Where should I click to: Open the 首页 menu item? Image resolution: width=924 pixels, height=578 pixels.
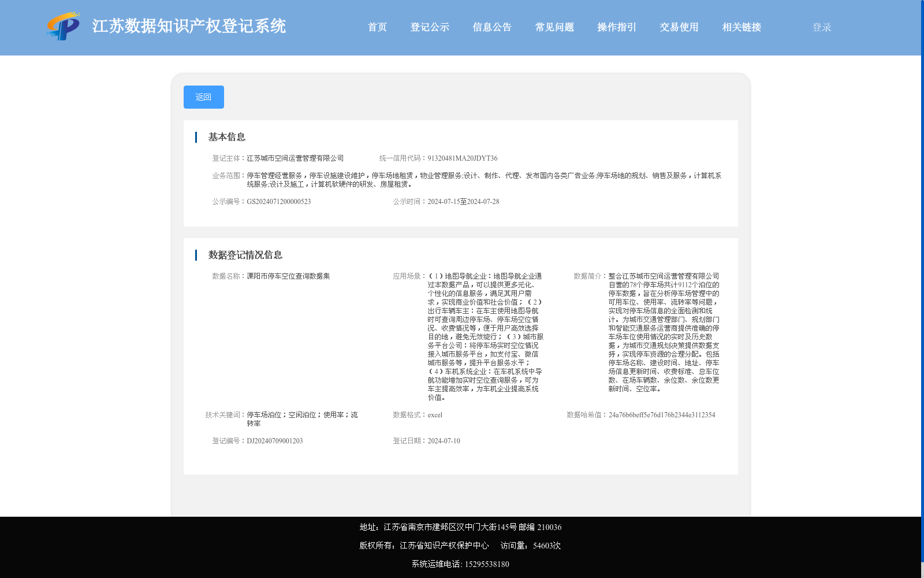[378, 27]
